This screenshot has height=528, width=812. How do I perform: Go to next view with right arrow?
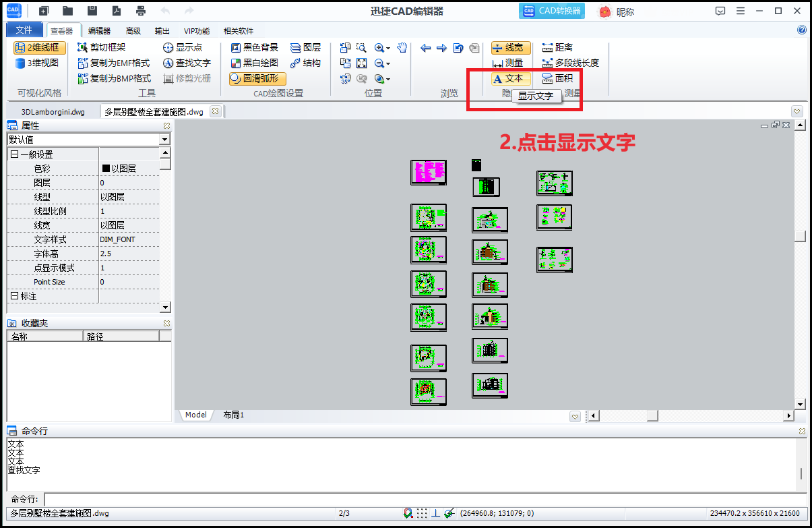442,48
